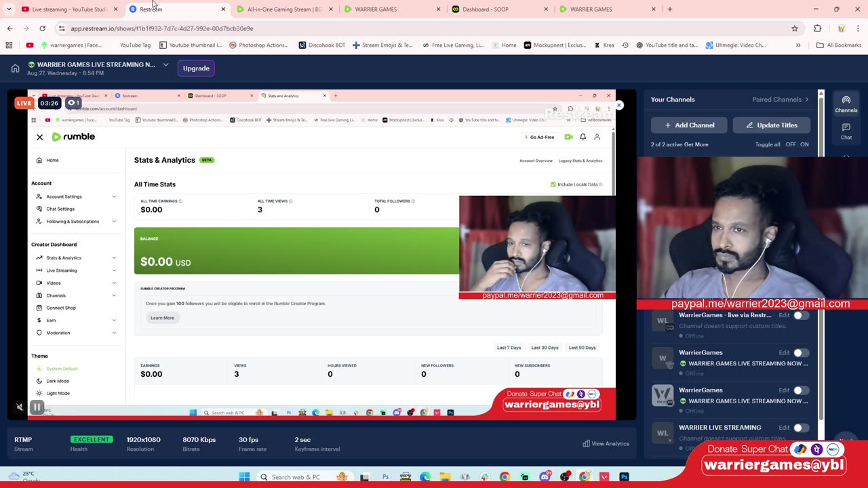Screen dimensions: 868x488
Task: Show hidden bookmarks with the overflow chevron
Action: pyautogui.click(x=798, y=45)
